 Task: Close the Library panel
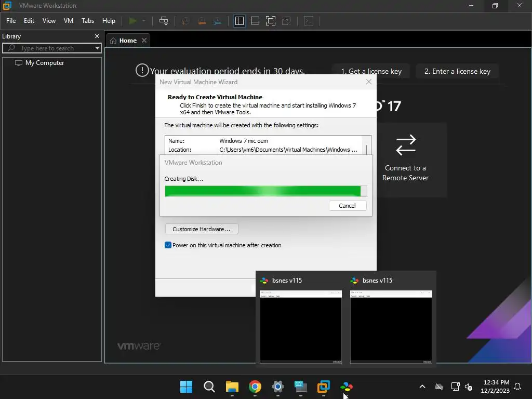pyautogui.click(x=97, y=36)
